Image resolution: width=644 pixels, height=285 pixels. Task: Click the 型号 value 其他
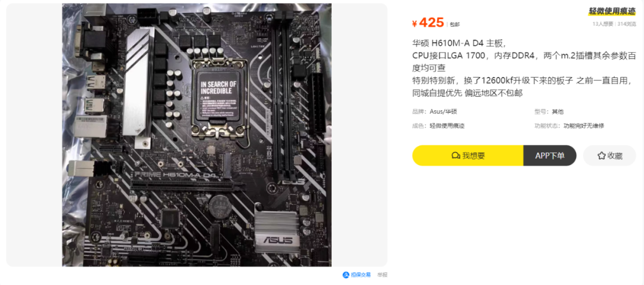[x=558, y=111]
